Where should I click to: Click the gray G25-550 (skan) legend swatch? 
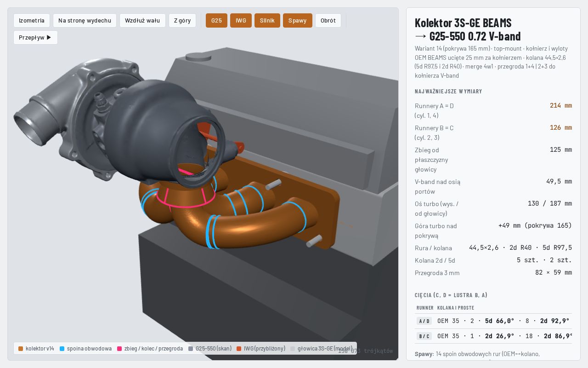(x=191, y=349)
